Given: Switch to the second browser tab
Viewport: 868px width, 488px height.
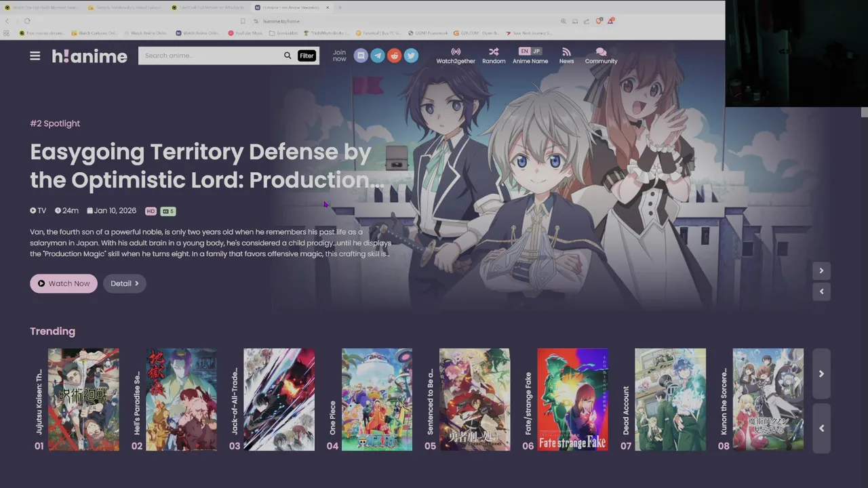Looking at the screenshot, I should 126,7.
